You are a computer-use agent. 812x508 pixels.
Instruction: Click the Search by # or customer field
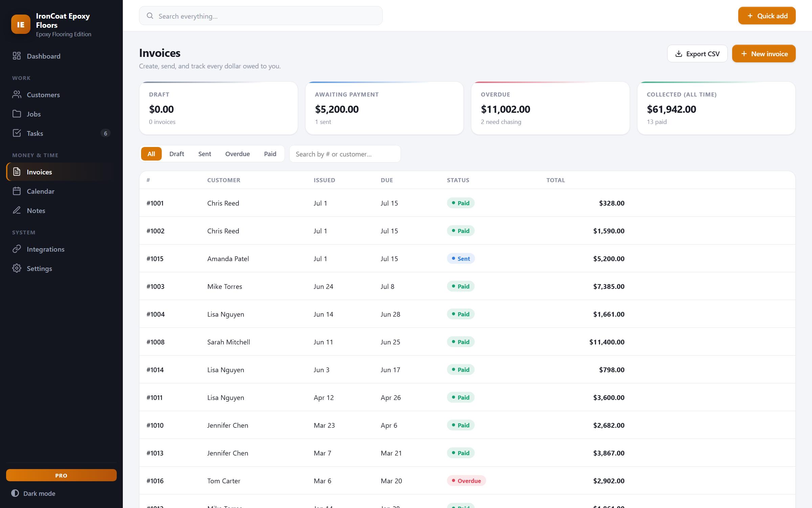[345, 154]
